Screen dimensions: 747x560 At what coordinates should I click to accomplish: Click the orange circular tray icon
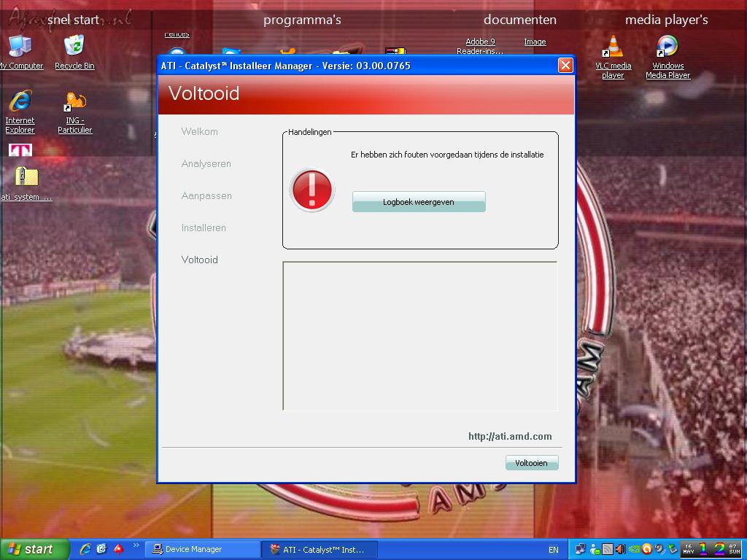[647, 549]
